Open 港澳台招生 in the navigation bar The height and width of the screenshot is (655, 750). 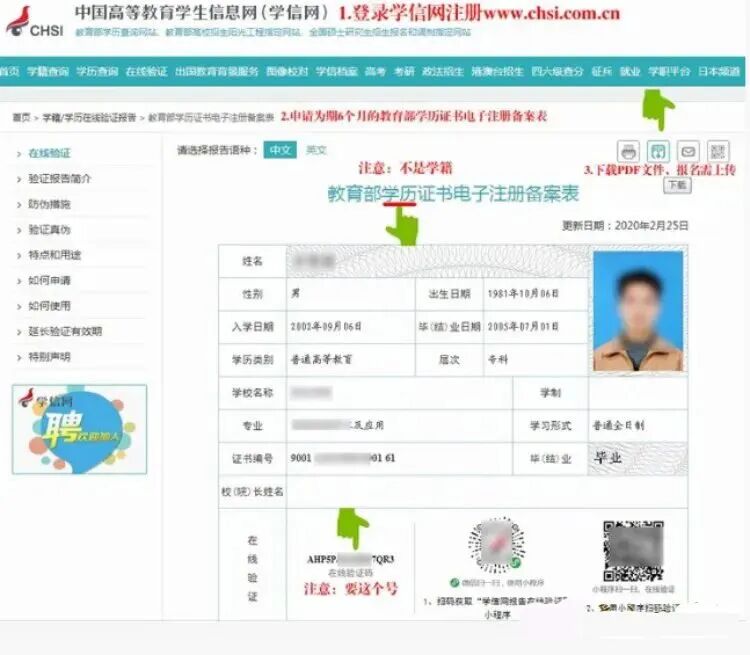(x=497, y=72)
